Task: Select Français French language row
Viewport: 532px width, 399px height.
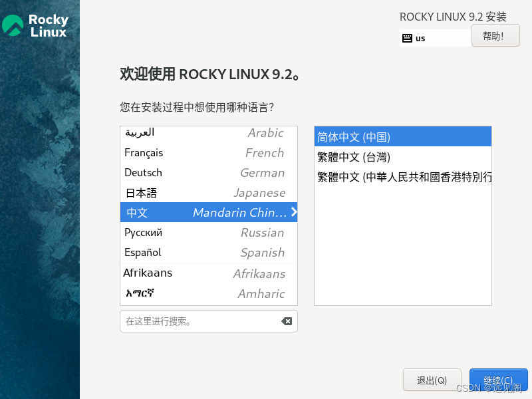Action: tap(209, 153)
